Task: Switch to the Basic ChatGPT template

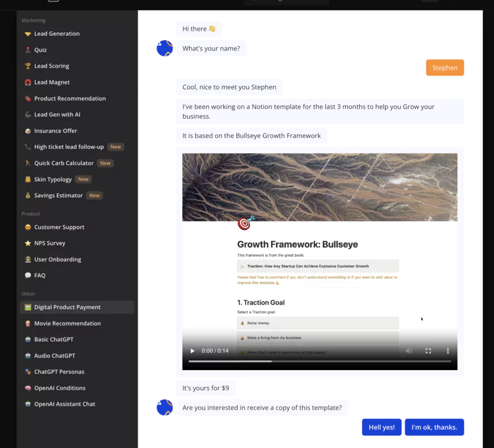Action: pyautogui.click(x=55, y=339)
